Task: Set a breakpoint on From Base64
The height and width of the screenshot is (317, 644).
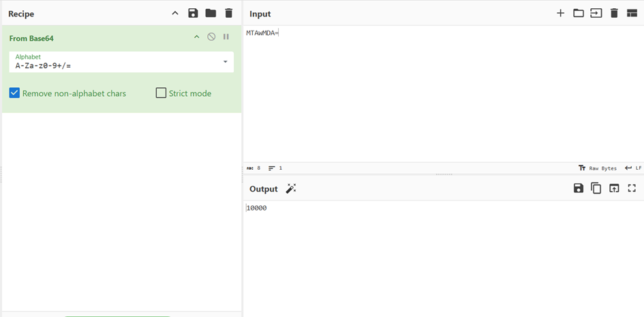Action: point(226,37)
